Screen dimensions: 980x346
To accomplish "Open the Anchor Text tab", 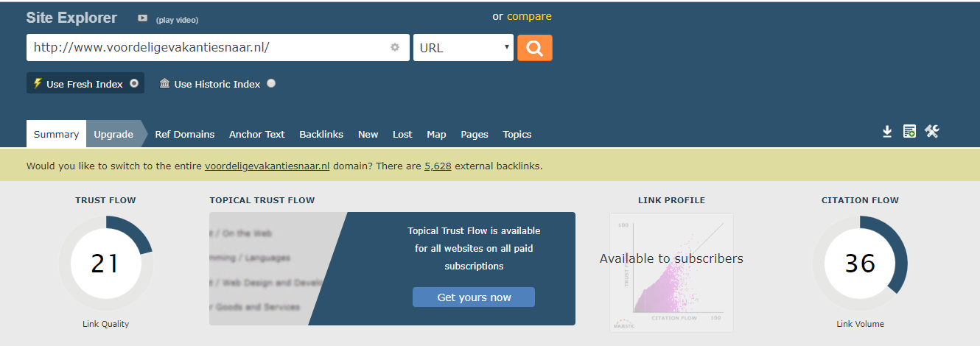I will (257, 134).
